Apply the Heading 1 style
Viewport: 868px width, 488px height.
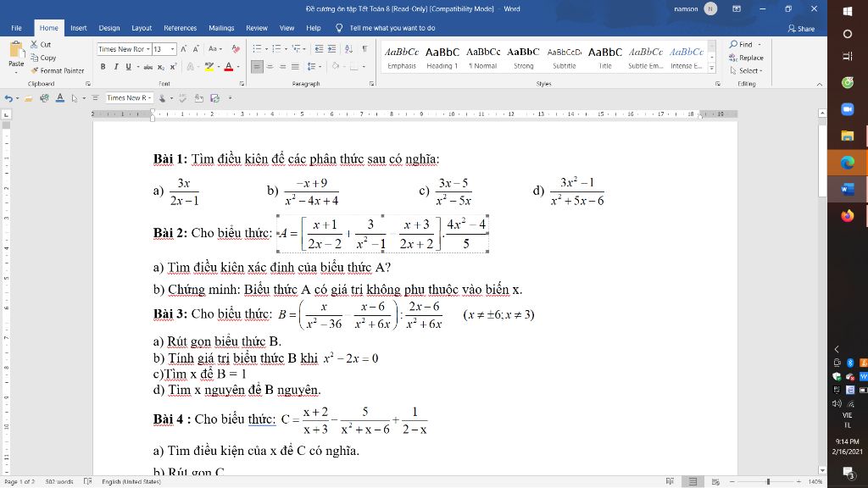[x=442, y=57]
